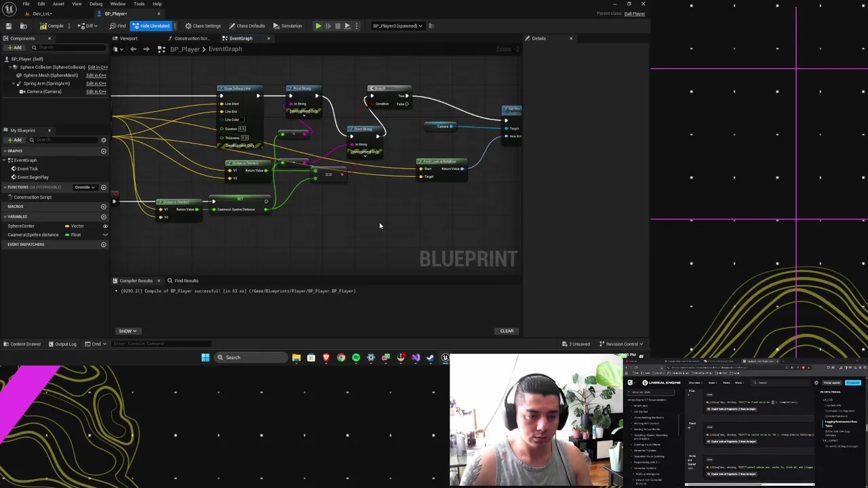Click graph navigate back arrow
Screen dimensions: 868x488
[x=133, y=49]
